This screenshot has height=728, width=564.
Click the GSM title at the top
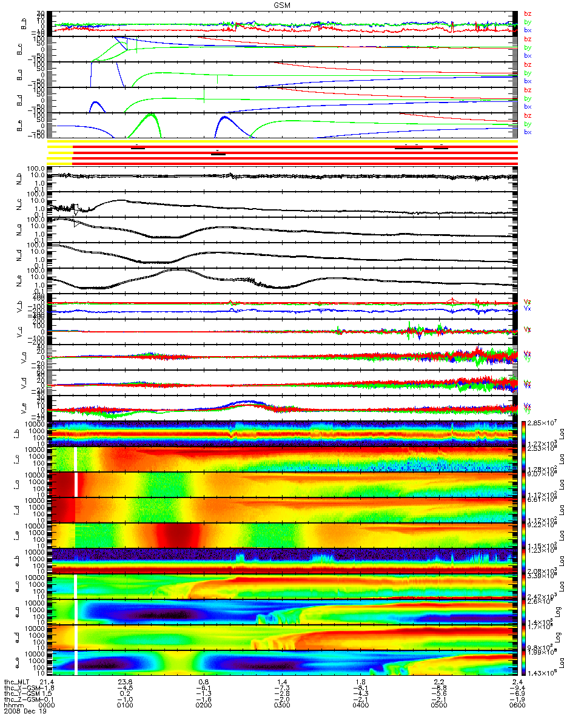282,5
